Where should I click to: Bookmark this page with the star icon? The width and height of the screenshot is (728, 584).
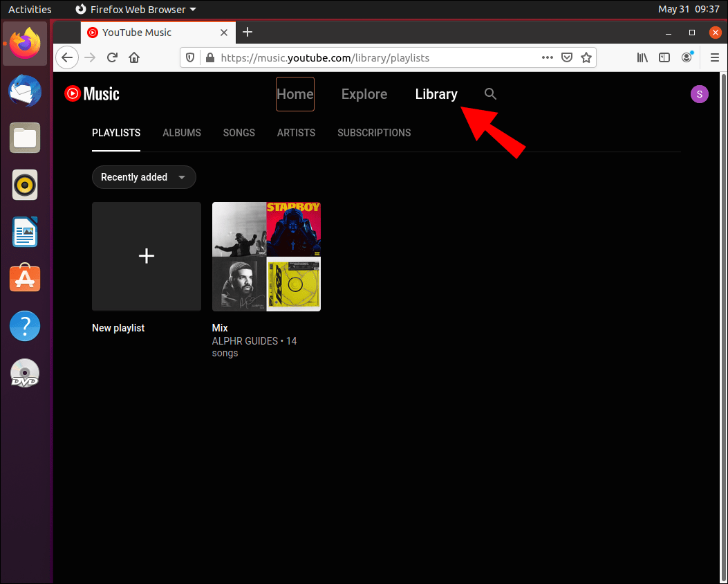pyautogui.click(x=586, y=57)
